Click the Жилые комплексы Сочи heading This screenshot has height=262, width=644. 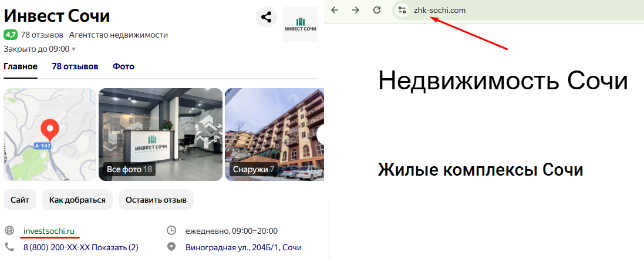(481, 169)
